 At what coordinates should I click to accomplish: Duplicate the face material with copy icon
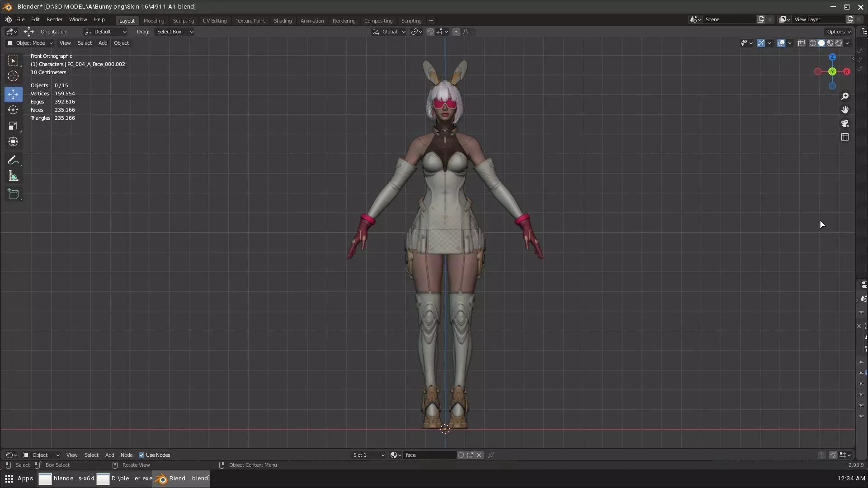(x=470, y=455)
